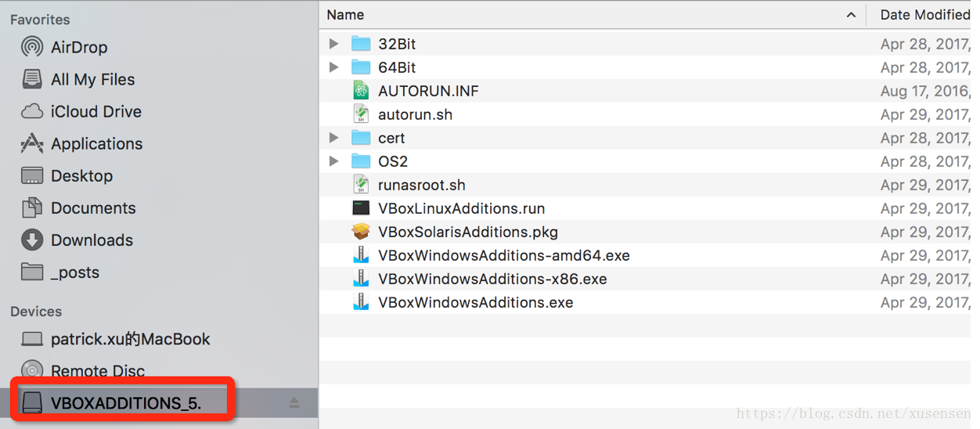
Task: Select the VBoxWindowsAdditions.exe file name
Action: click(475, 302)
